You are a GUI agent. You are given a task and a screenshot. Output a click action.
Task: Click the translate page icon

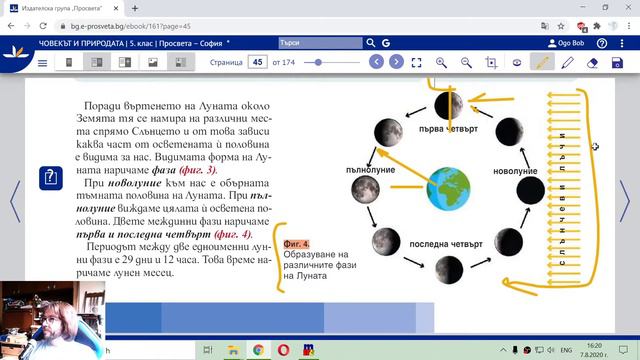point(544,26)
